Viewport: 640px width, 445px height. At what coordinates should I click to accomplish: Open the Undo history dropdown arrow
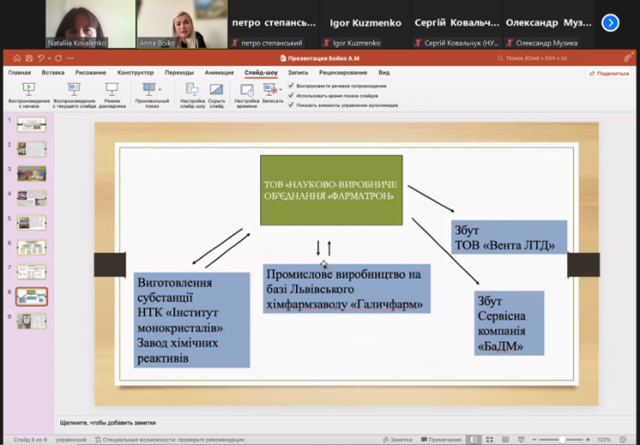coord(49,59)
